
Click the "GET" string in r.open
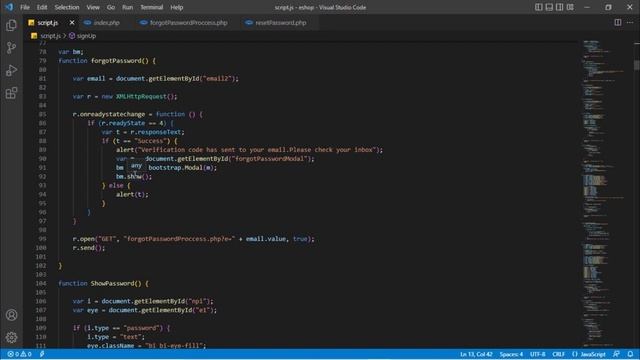click(107, 239)
